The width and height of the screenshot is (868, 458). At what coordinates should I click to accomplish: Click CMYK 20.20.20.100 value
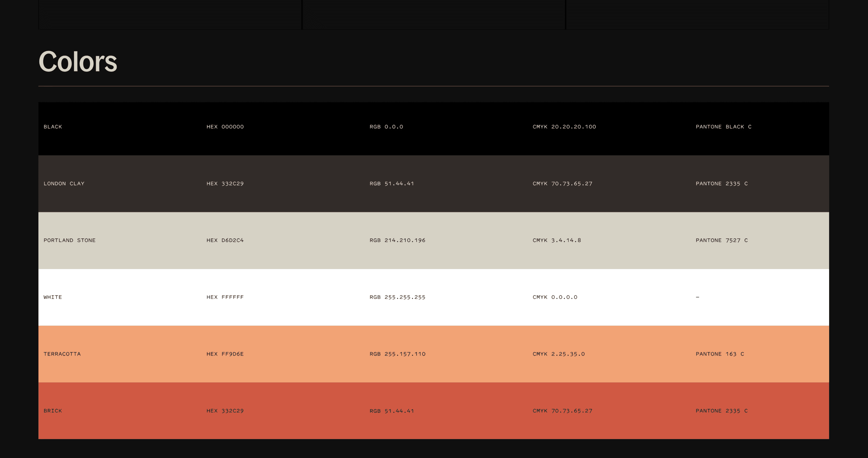tap(564, 127)
